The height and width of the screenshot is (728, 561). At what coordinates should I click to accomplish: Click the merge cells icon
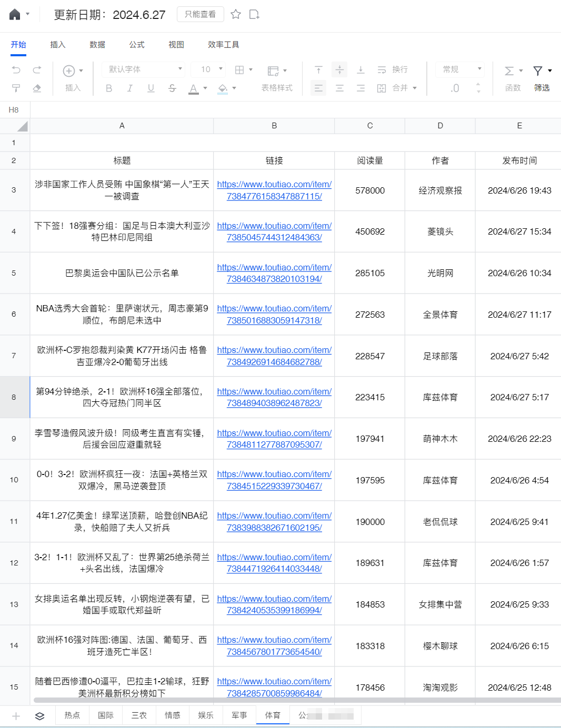point(382,88)
